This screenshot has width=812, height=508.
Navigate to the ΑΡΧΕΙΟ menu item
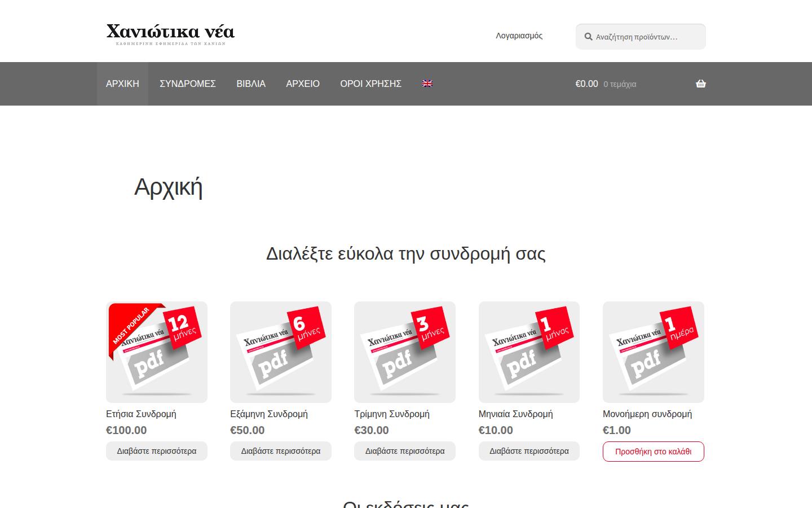[303, 84]
